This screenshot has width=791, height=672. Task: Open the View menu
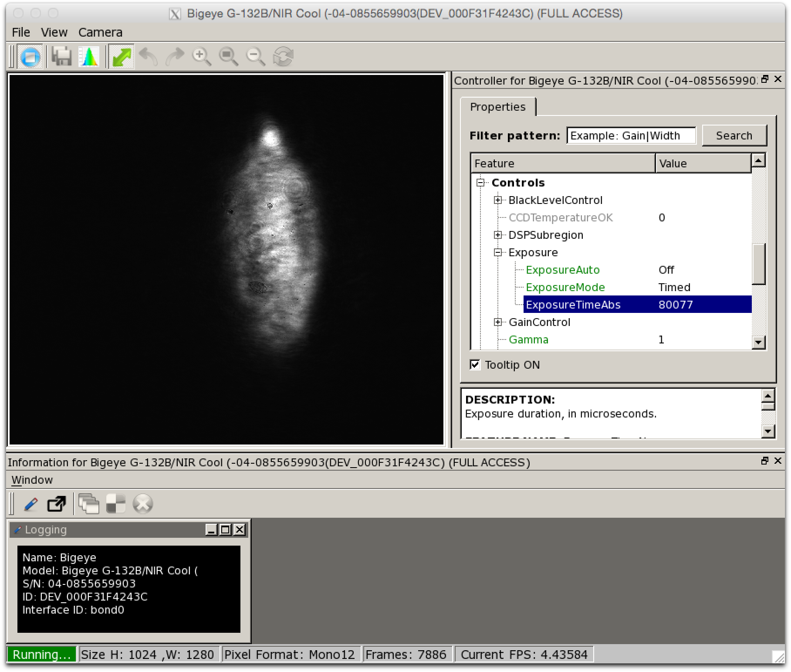click(x=54, y=32)
